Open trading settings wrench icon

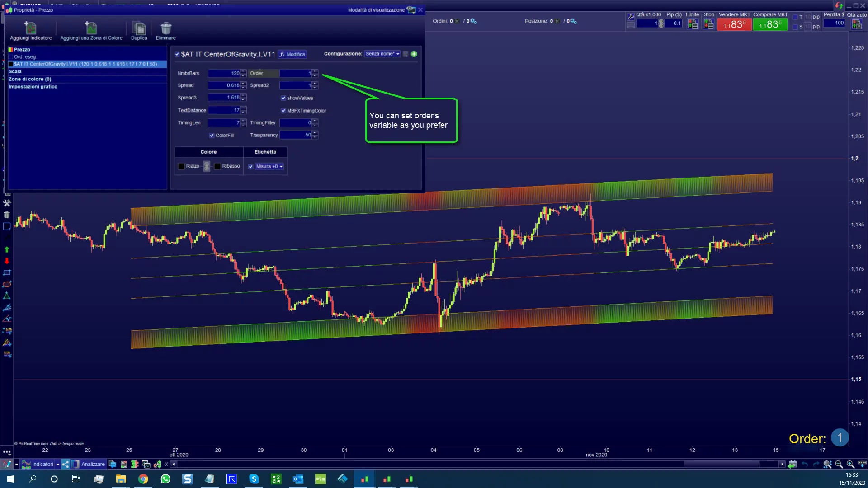[x=631, y=16]
